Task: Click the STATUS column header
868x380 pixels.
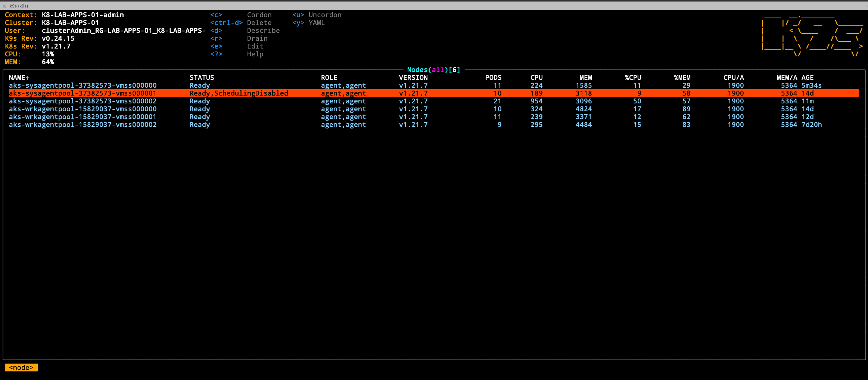Action: pos(202,78)
